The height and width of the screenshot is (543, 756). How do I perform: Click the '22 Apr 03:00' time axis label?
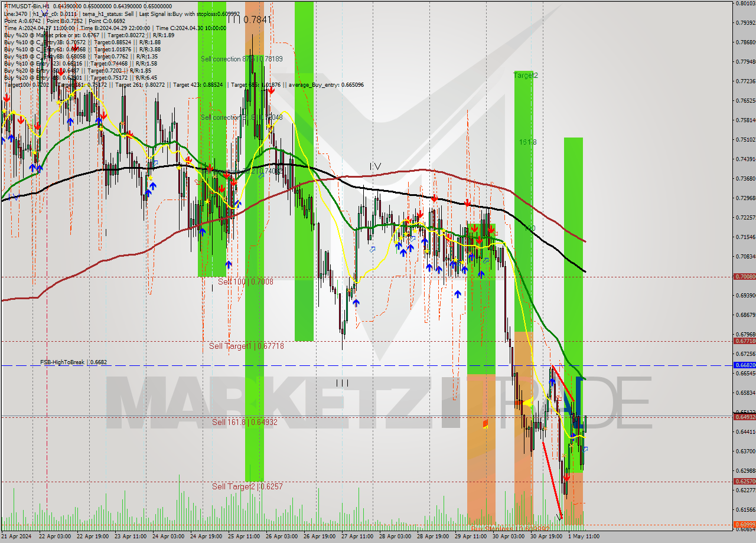[54, 537]
